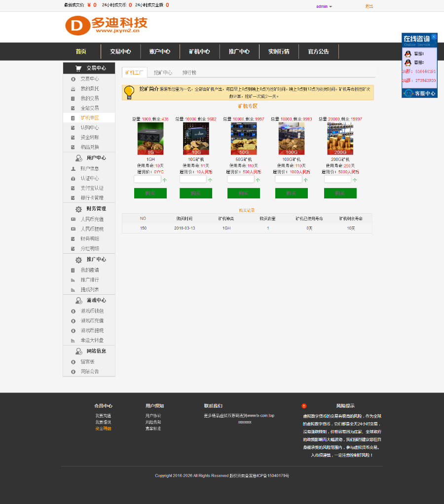The height and width of the screenshot is (504, 444).
Task: Click the green 购买 button for 1GH
Action: 150,193
